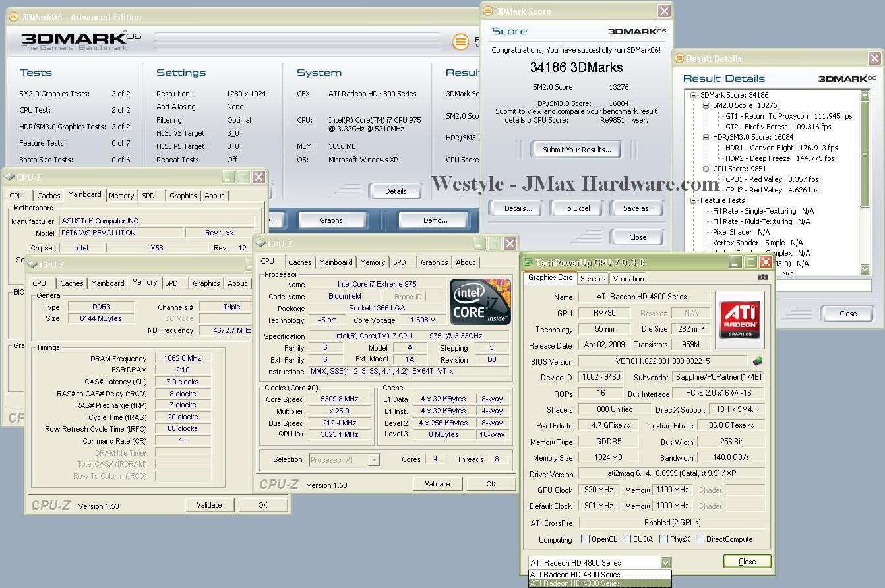This screenshot has width=885, height=588.
Task: Select the GT2 - Firefly Forest result row
Action: pyautogui.click(x=778, y=127)
